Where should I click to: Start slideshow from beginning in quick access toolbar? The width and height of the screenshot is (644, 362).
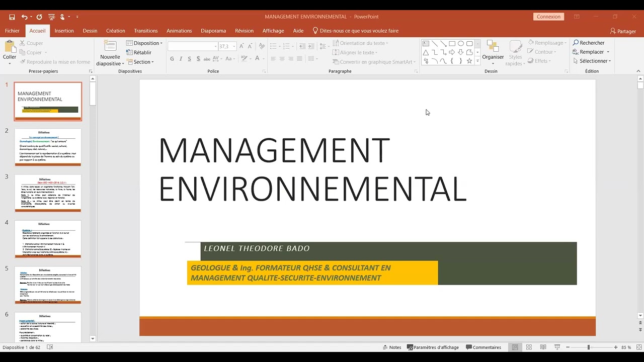tap(51, 17)
